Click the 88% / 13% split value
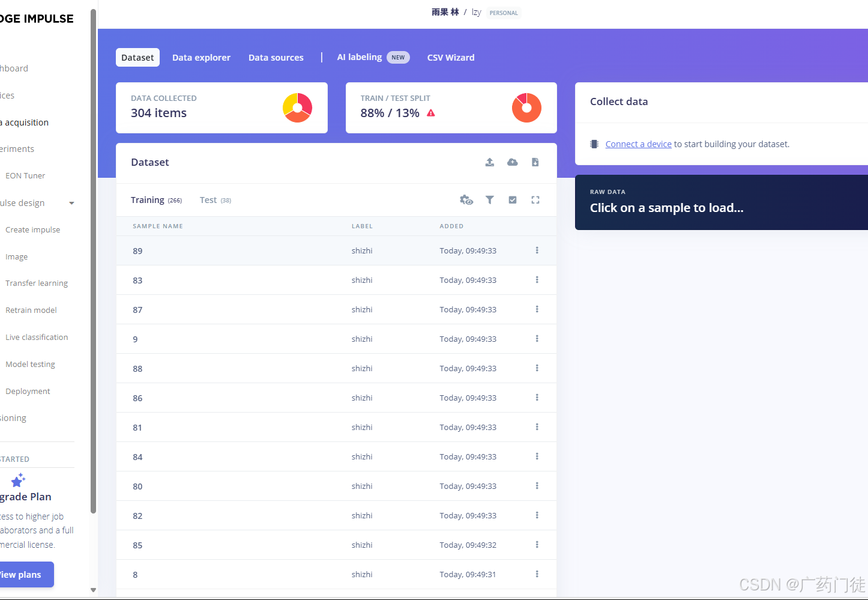Screen dimensions: 868x600 pos(390,113)
